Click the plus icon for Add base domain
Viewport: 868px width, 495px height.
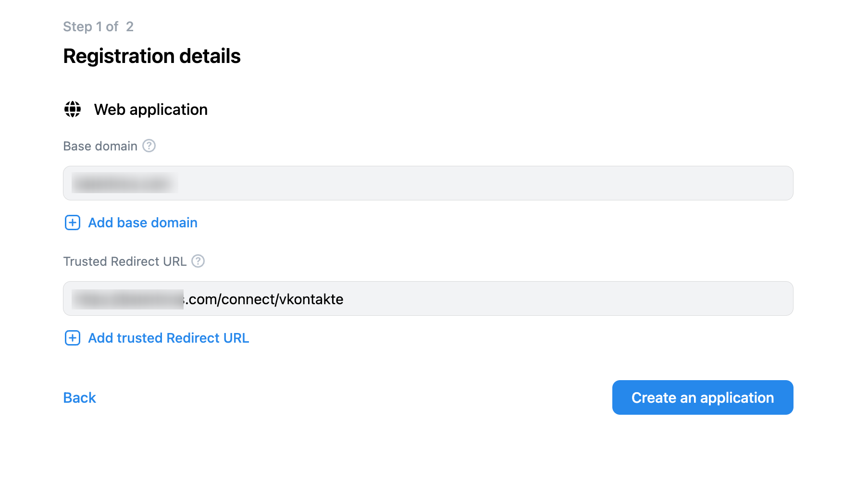pos(73,223)
